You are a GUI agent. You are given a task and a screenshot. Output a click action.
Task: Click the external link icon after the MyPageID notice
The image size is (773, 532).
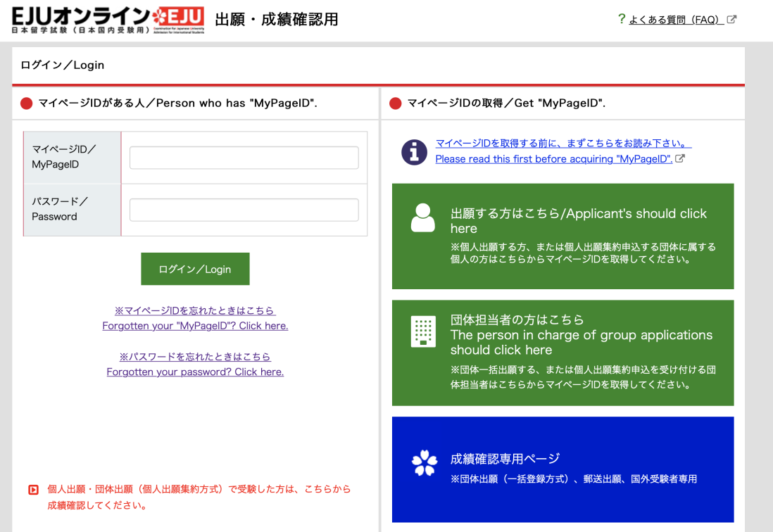point(678,159)
